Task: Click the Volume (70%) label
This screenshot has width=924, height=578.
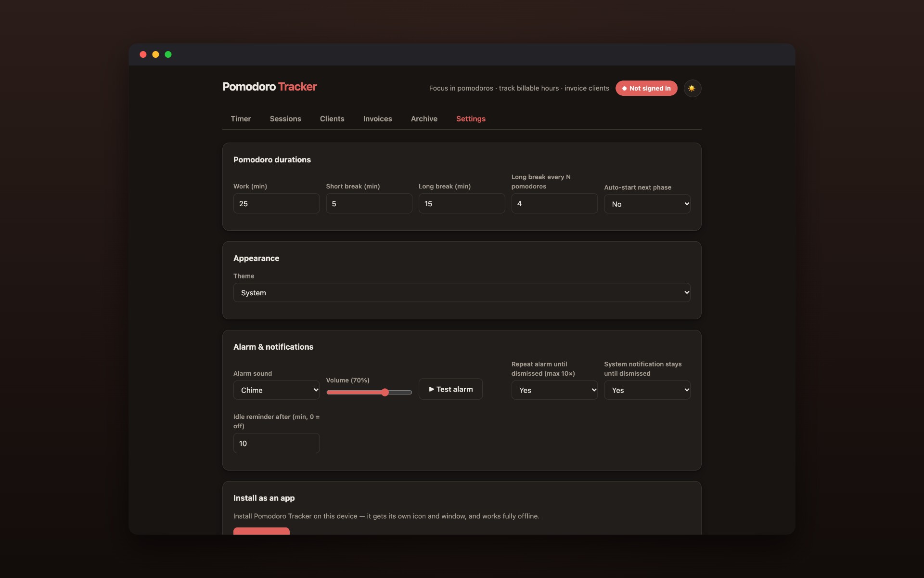Action: point(347,380)
